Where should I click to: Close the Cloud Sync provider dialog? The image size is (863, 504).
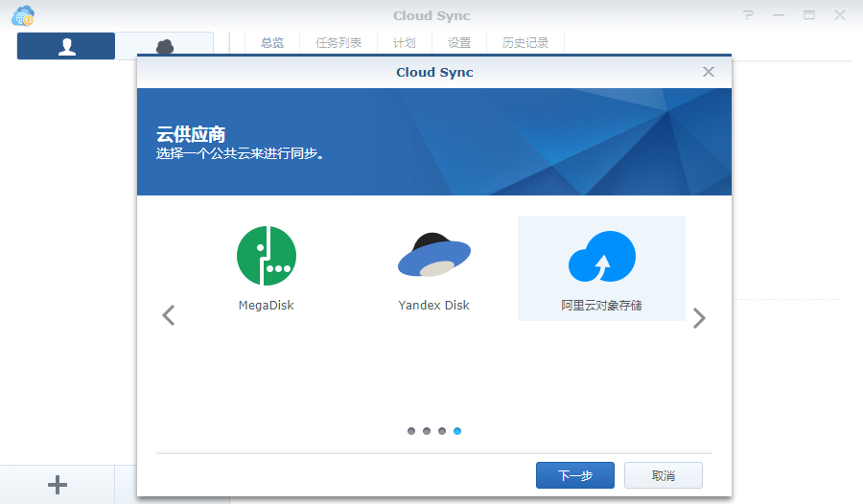709,72
